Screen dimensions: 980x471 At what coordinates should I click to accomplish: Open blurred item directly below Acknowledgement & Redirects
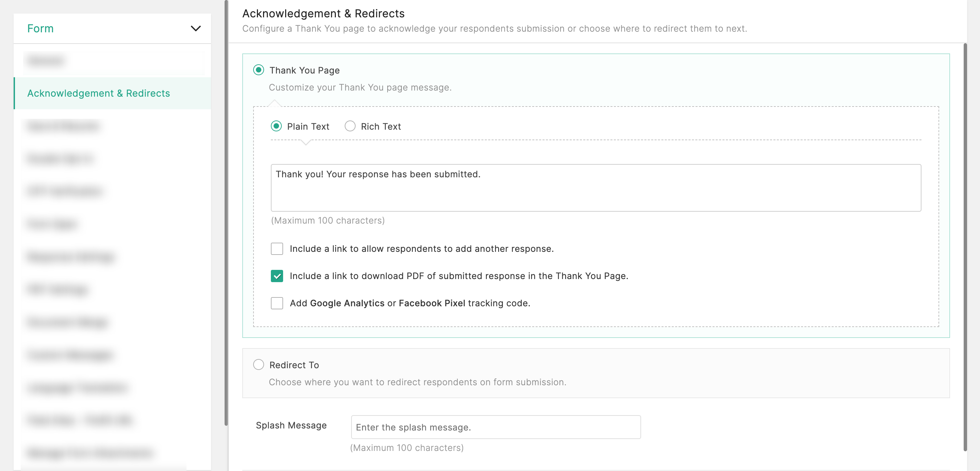pos(63,126)
